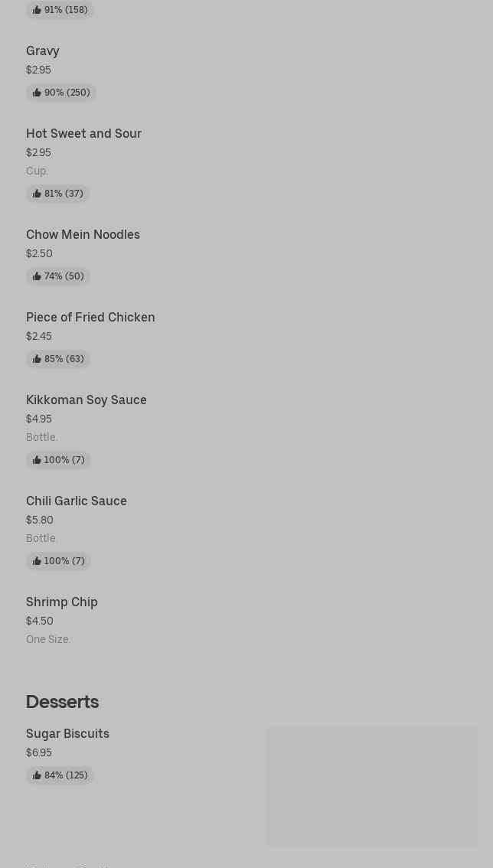Open the Sugar Biscuits dessert title
Viewport: 493px width, 868px height.
tap(67, 733)
